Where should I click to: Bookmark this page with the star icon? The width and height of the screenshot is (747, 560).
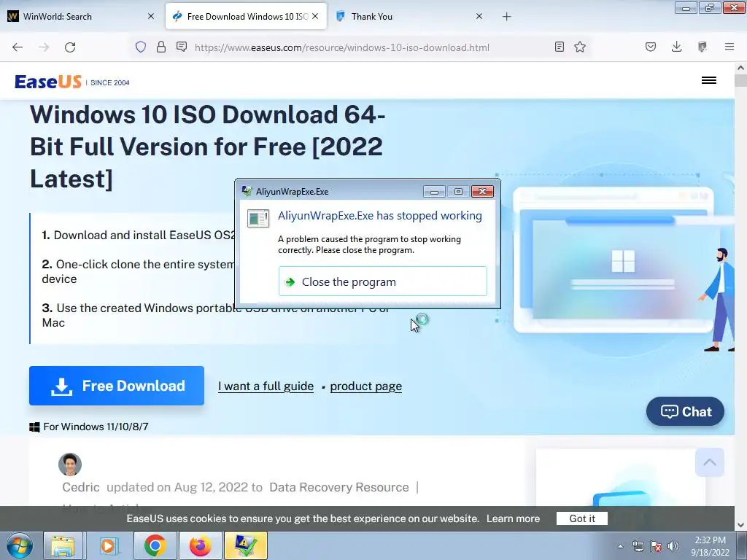point(580,47)
